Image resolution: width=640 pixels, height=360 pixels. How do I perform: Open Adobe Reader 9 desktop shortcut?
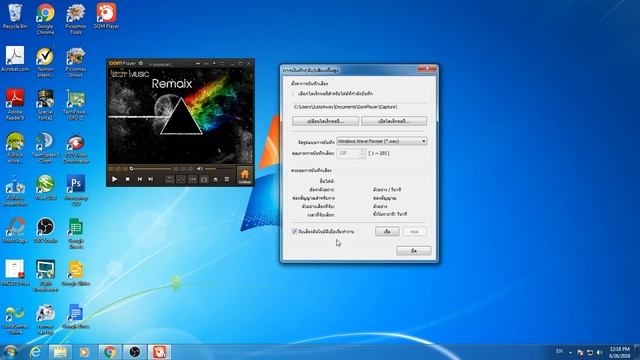pyautogui.click(x=15, y=105)
